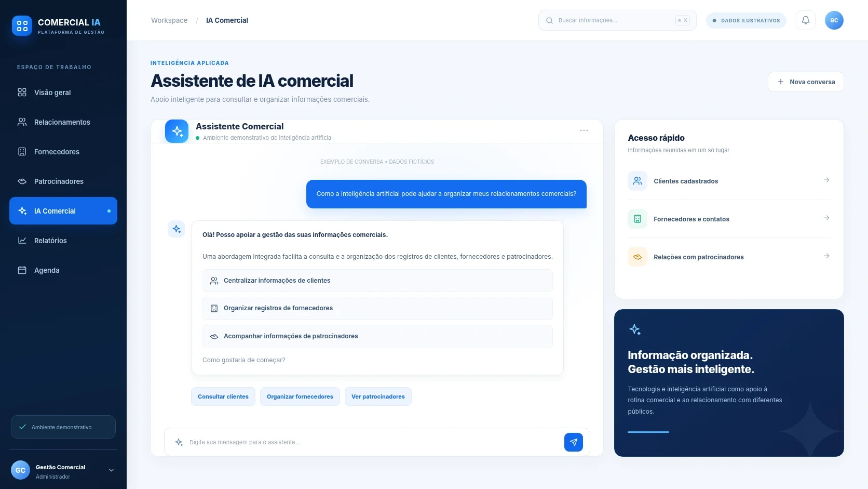Click the Assistente de IA comercial title
Image resolution: width=868 pixels, height=489 pixels.
252,81
